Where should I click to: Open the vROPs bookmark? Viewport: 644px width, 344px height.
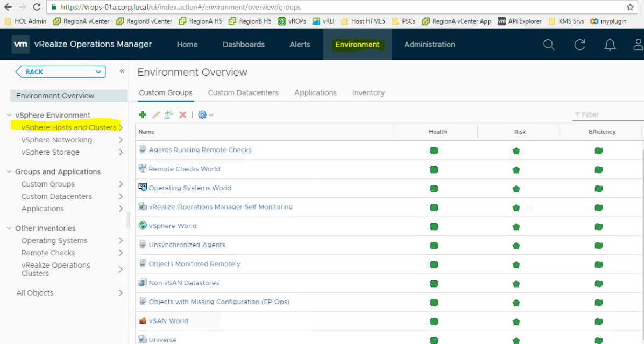(x=292, y=21)
